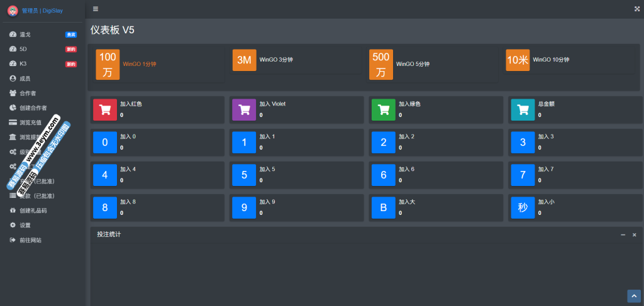Open the 5D sidebar item

pyautogui.click(x=23, y=49)
